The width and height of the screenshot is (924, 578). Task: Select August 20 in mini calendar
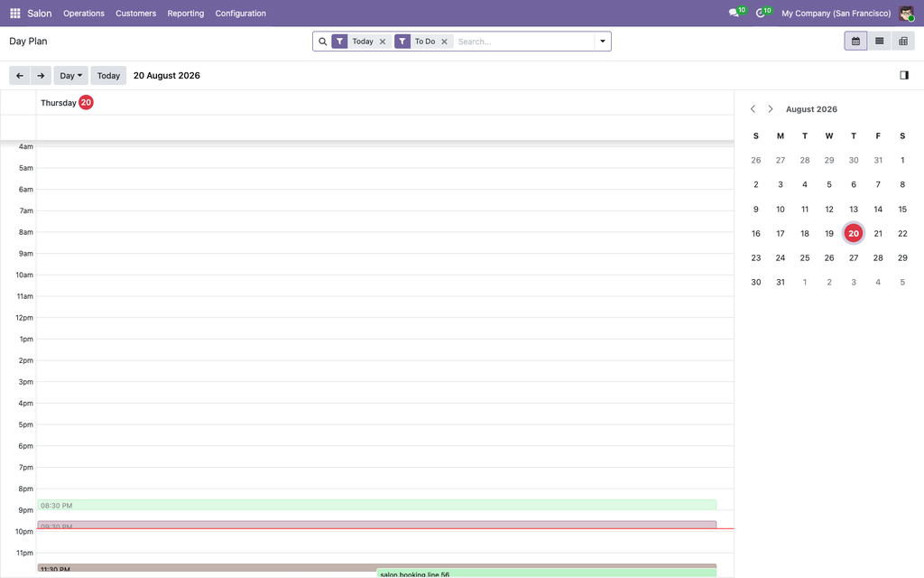854,234
